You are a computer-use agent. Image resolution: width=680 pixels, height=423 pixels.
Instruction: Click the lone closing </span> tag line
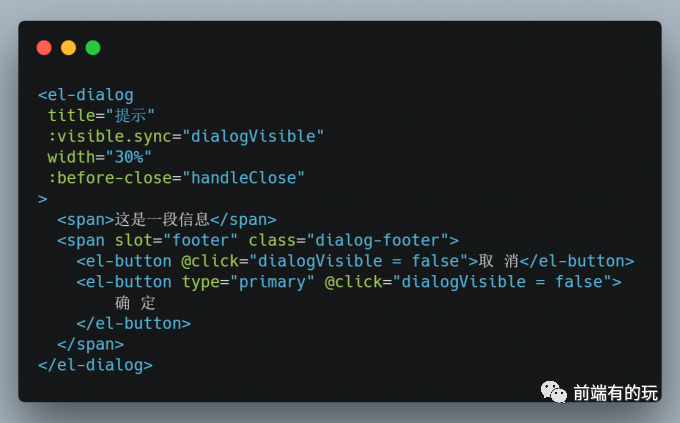91,344
